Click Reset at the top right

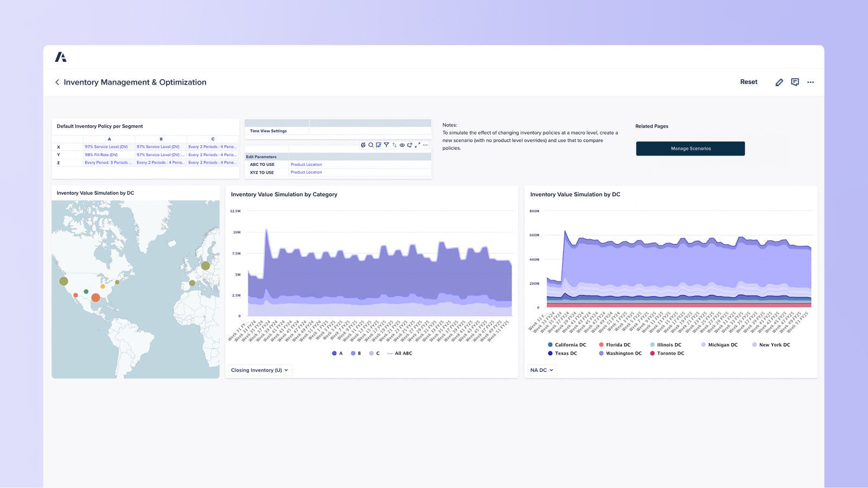pos(749,82)
